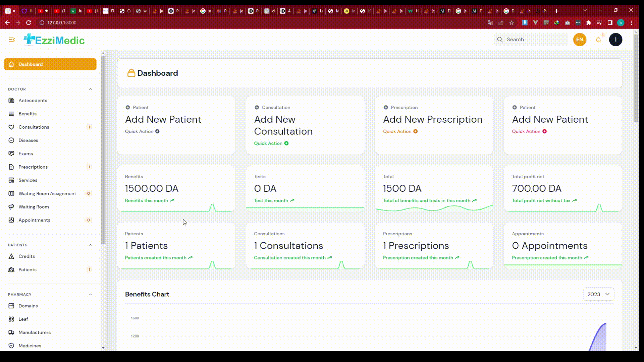Screen dimensions: 644x362
Task: Open Consultations menu item
Action: coord(34,127)
